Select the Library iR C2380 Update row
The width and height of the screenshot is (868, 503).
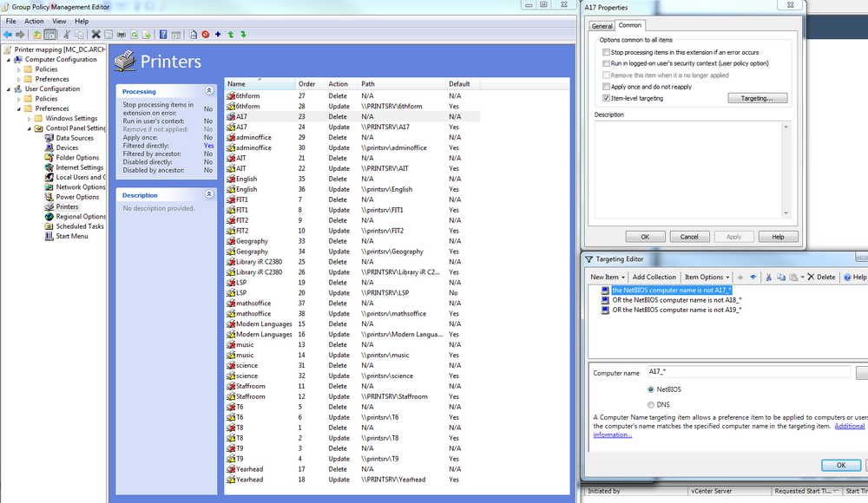click(x=352, y=272)
